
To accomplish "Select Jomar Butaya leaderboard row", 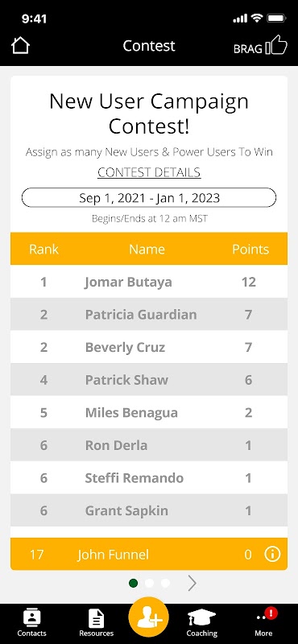I will (149, 282).
